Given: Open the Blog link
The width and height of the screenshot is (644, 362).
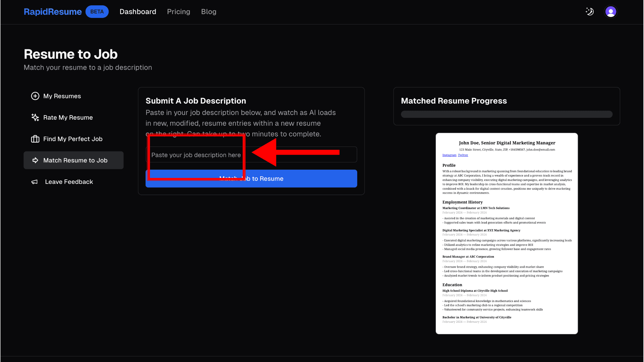Looking at the screenshot, I should [208, 12].
